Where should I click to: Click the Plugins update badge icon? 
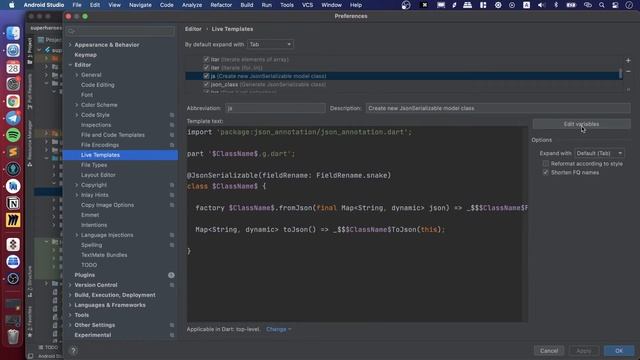[171, 275]
